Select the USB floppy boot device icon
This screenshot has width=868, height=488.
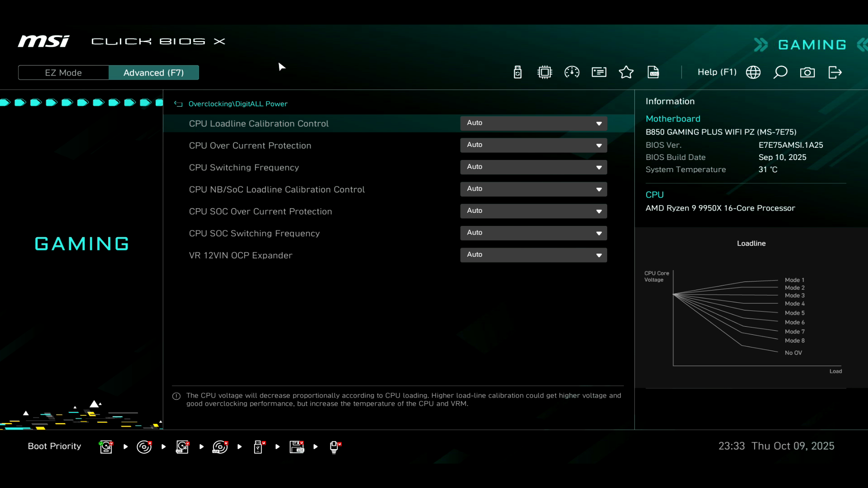pos(297,447)
